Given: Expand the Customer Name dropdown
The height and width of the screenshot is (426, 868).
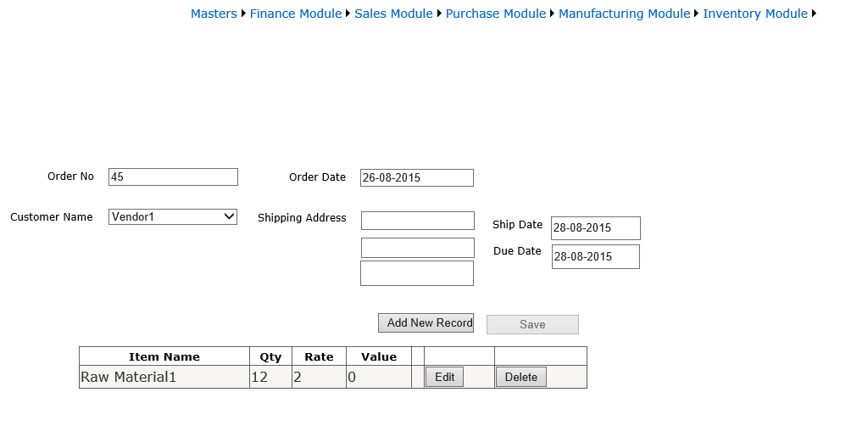Looking at the screenshot, I should coord(173,217).
